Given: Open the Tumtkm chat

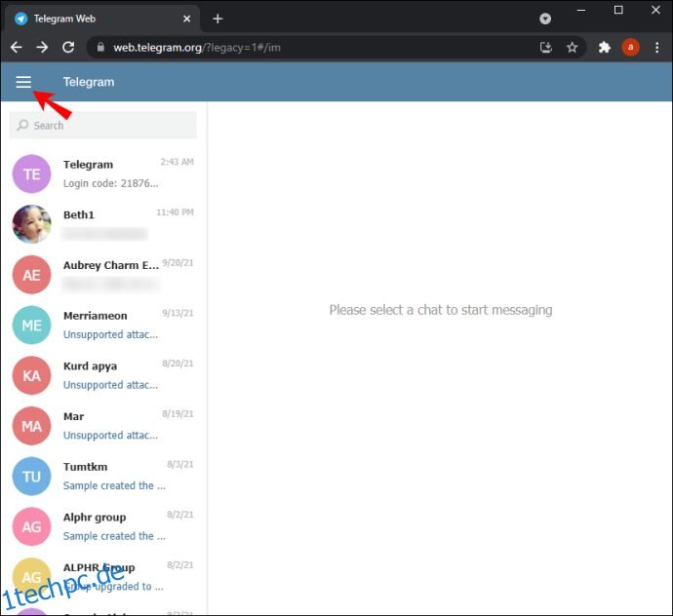Looking at the screenshot, I should [x=103, y=477].
